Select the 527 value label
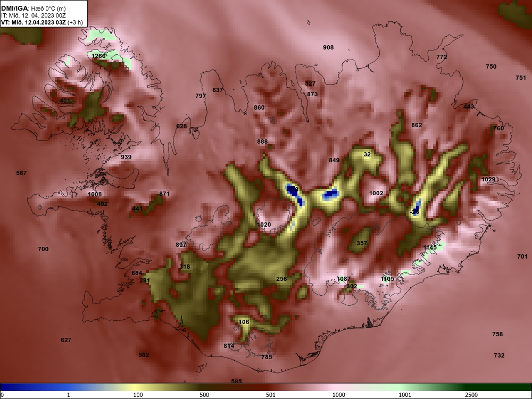Image resolution: width=532 pixels, height=399 pixels. coord(310,84)
